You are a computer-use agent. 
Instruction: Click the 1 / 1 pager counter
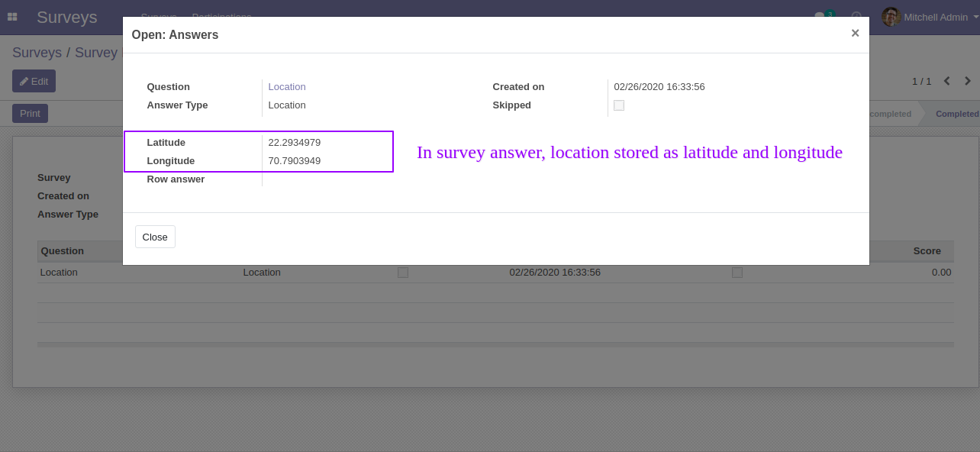pos(921,81)
